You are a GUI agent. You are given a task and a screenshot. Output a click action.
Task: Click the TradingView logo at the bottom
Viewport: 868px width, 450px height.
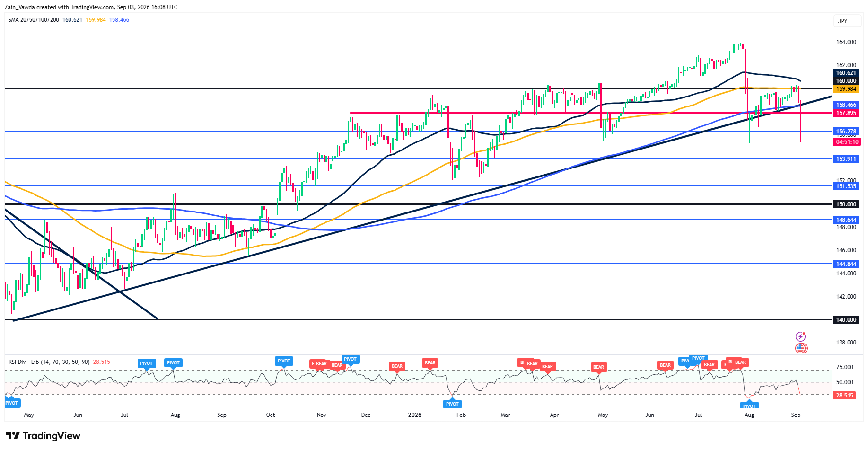(43, 436)
